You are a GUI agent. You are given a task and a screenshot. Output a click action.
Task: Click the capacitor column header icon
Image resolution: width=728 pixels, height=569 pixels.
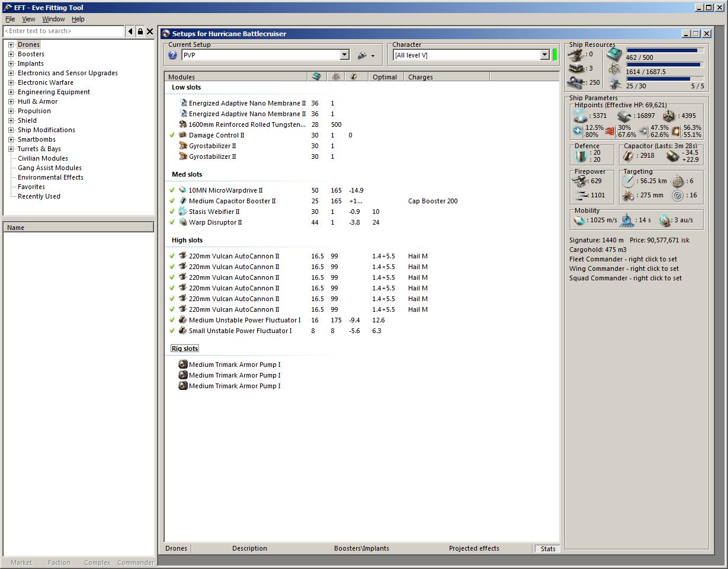click(x=354, y=77)
